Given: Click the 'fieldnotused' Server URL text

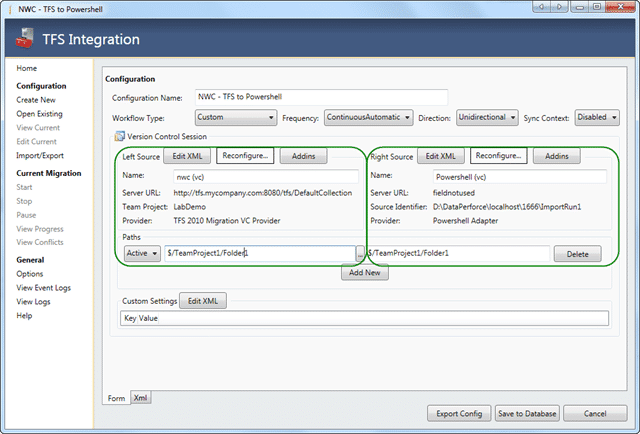Looking at the screenshot, I should coord(453,193).
